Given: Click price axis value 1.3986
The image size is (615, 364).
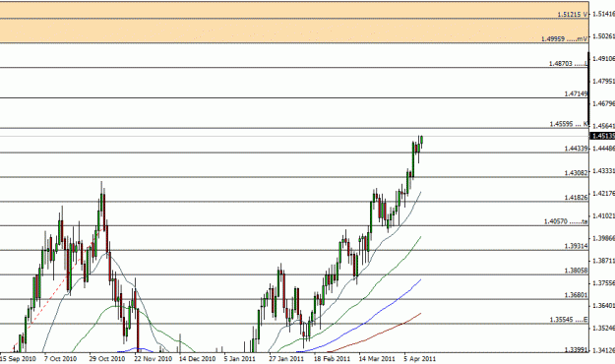Looking at the screenshot, I should pos(603,238).
